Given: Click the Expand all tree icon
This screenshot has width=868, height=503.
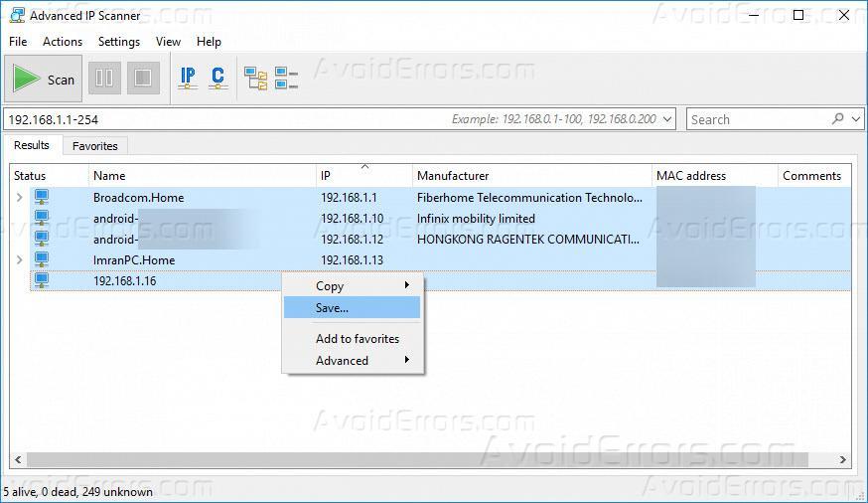Looking at the screenshot, I should 256,78.
